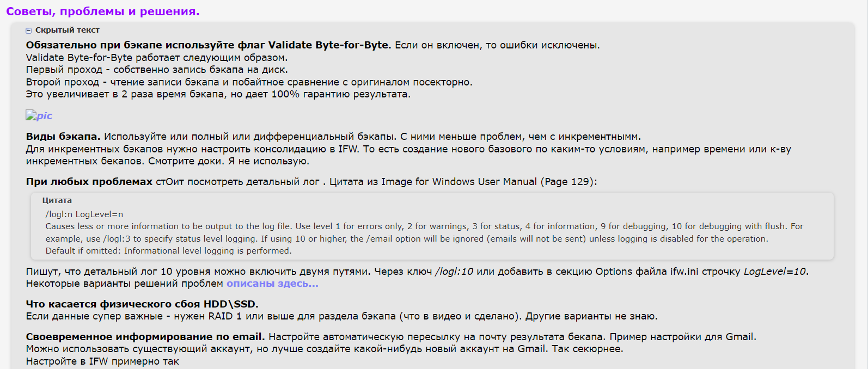Click the italic '/logl:10' key text
This screenshot has height=369, width=868.
pos(454,272)
